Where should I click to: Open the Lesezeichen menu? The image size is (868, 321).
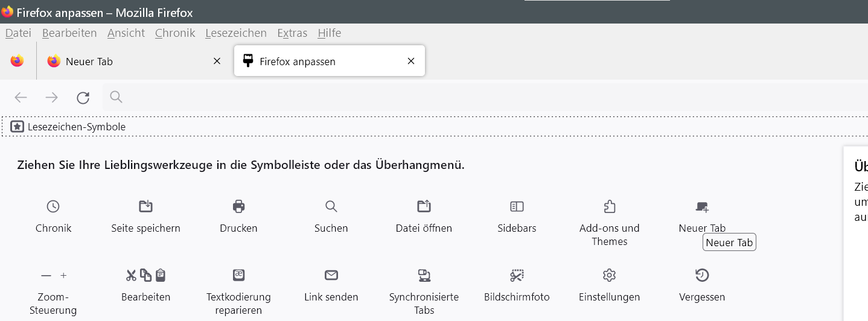coord(235,33)
